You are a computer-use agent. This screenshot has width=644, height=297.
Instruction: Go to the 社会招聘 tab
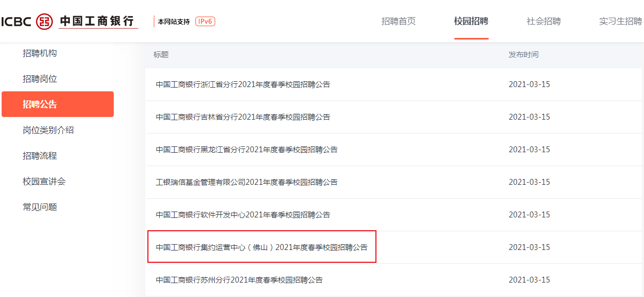click(544, 21)
